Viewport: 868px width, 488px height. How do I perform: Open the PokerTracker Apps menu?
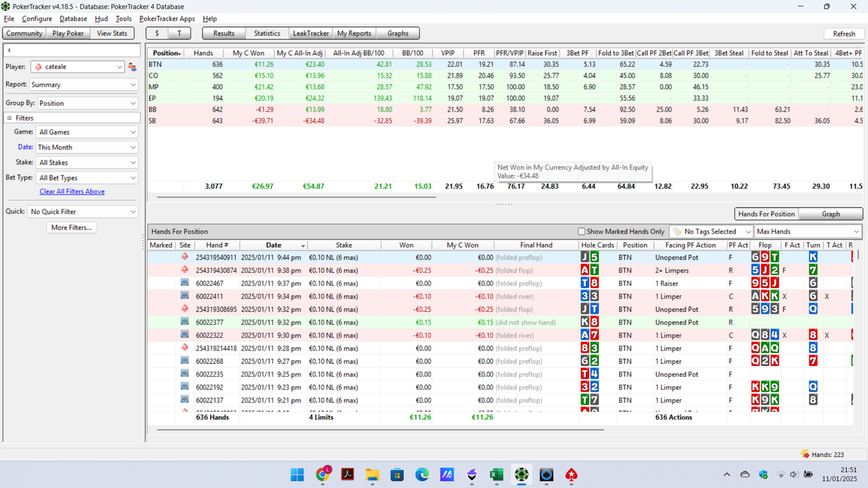(167, 19)
